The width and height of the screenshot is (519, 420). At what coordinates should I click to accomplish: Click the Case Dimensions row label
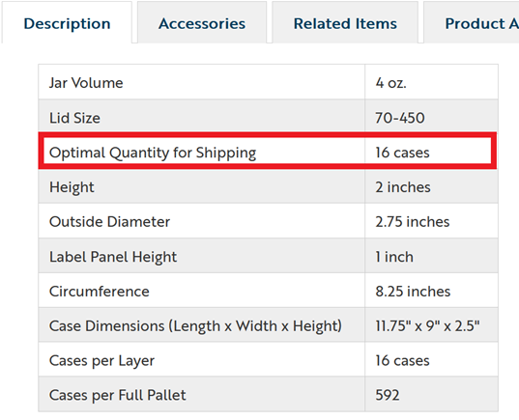tap(195, 326)
